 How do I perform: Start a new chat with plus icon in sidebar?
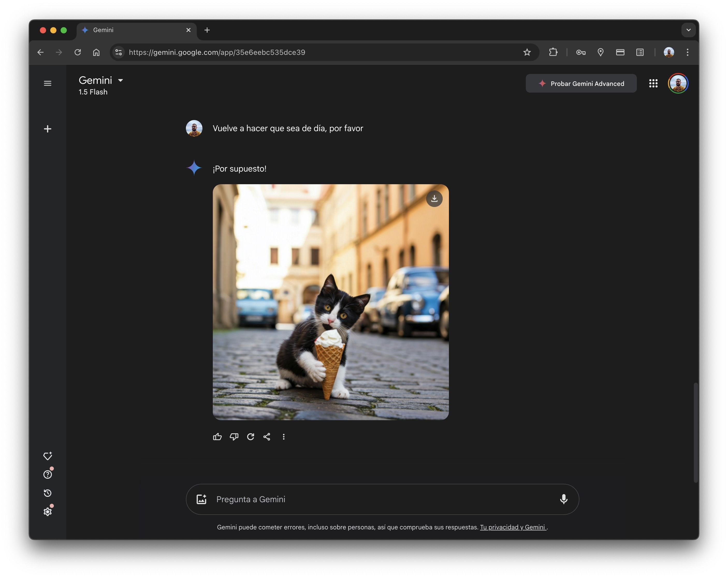tap(48, 129)
